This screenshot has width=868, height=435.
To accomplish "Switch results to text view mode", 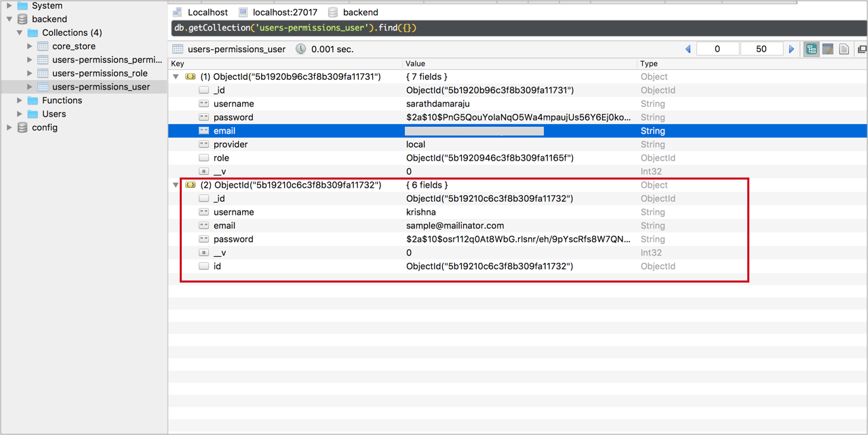I will click(844, 49).
